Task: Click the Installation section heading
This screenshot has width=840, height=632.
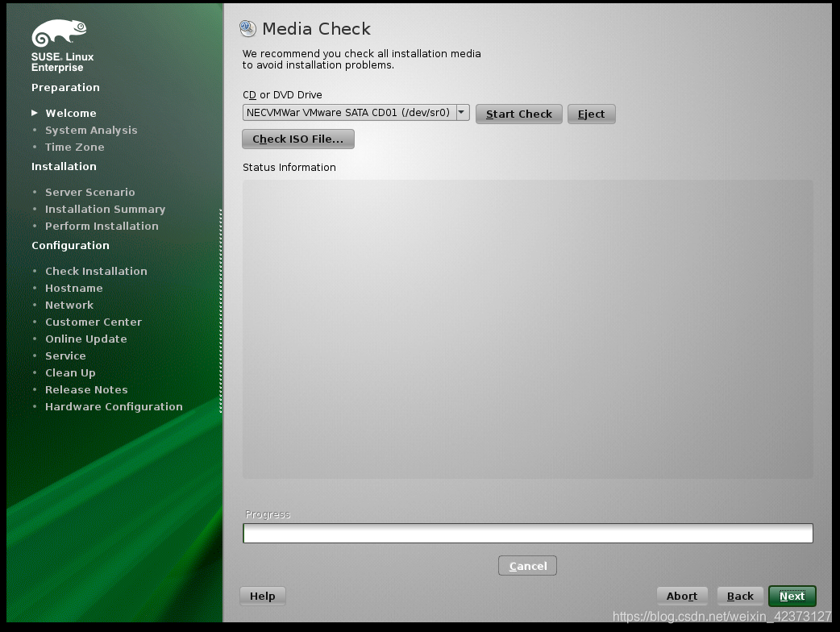Action: click(64, 167)
